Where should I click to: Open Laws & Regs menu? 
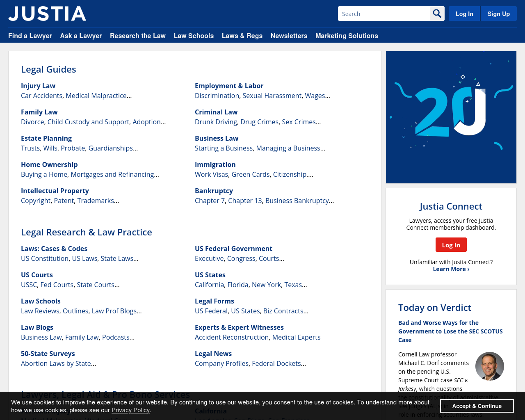click(x=242, y=36)
